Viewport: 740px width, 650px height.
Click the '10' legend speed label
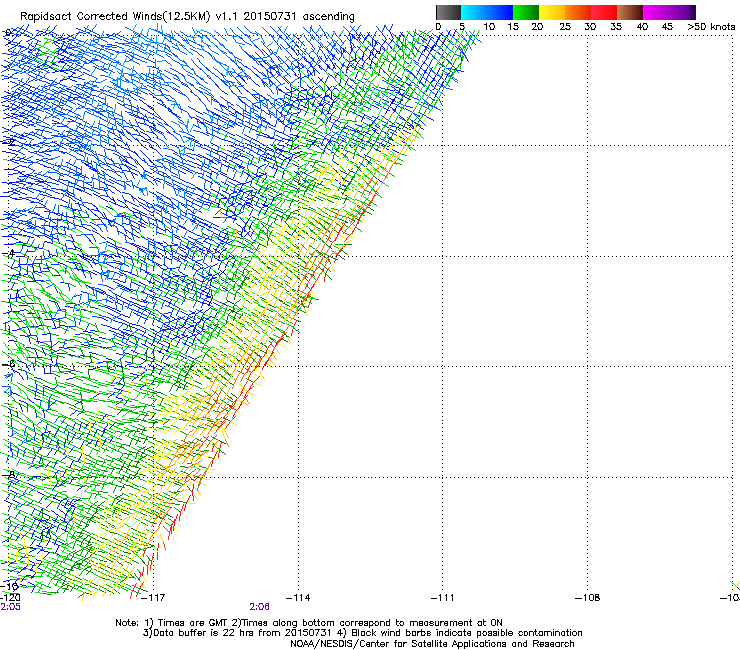pos(489,26)
